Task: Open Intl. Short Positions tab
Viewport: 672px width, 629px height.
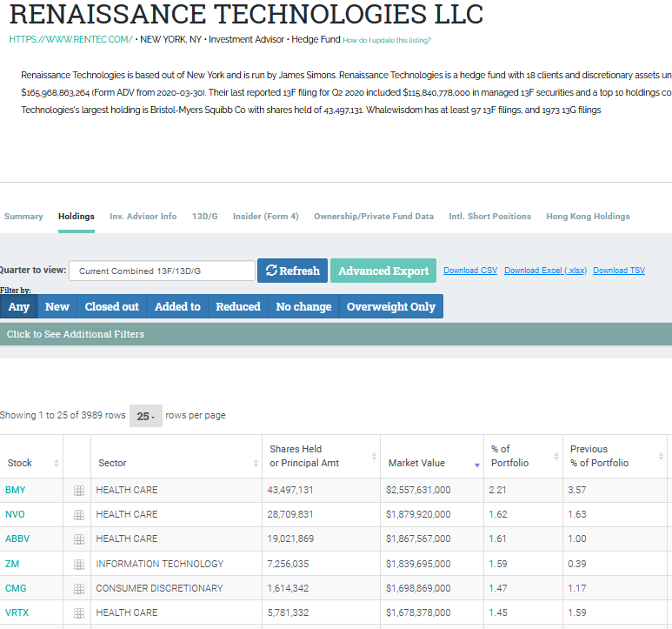Action: tap(489, 217)
